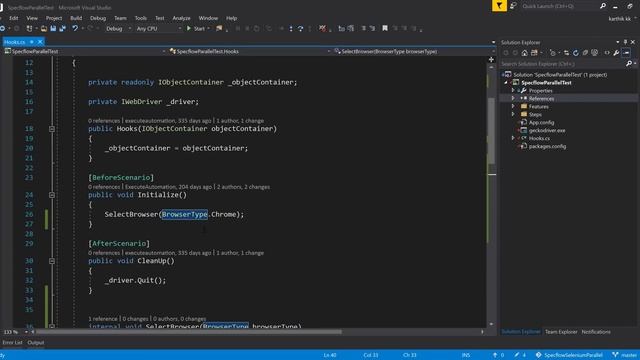Open the Edit menu
Image resolution: width=640 pixels, height=360 pixels.
click(x=13, y=18)
